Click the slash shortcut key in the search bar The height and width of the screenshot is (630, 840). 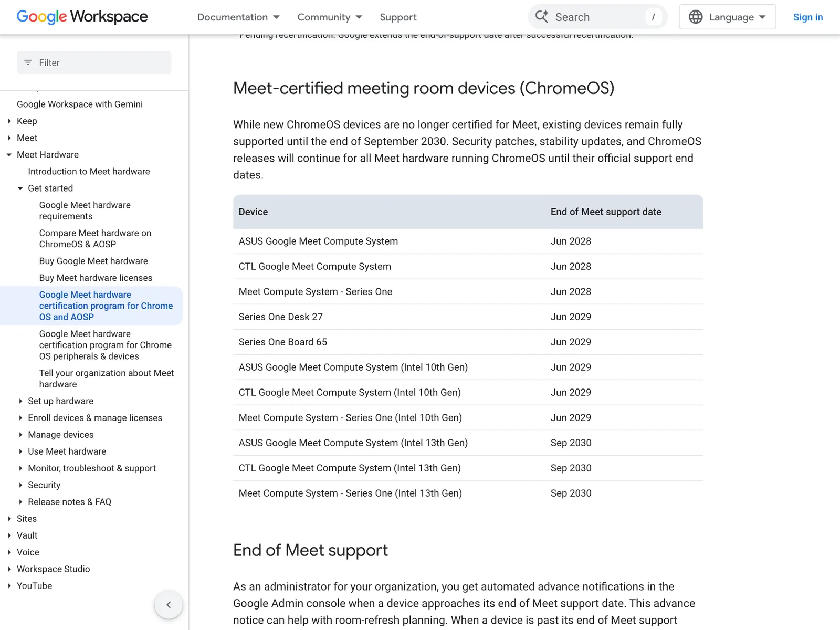click(653, 17)
